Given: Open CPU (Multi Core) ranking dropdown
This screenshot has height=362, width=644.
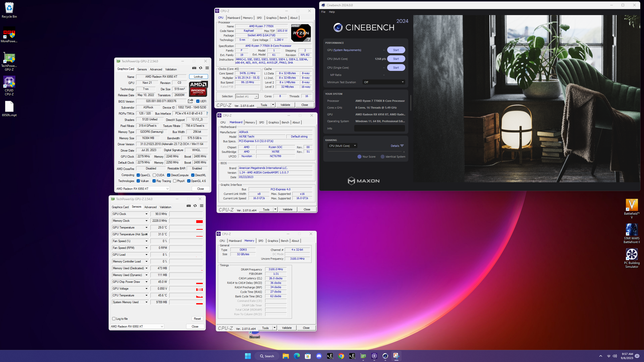Looking at the screenshot, I should point(342,146).
